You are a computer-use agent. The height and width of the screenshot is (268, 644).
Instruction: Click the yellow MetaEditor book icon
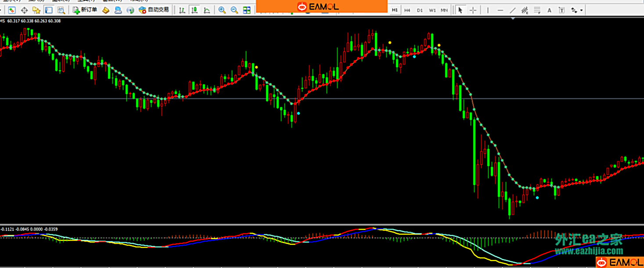coord(106,10)
